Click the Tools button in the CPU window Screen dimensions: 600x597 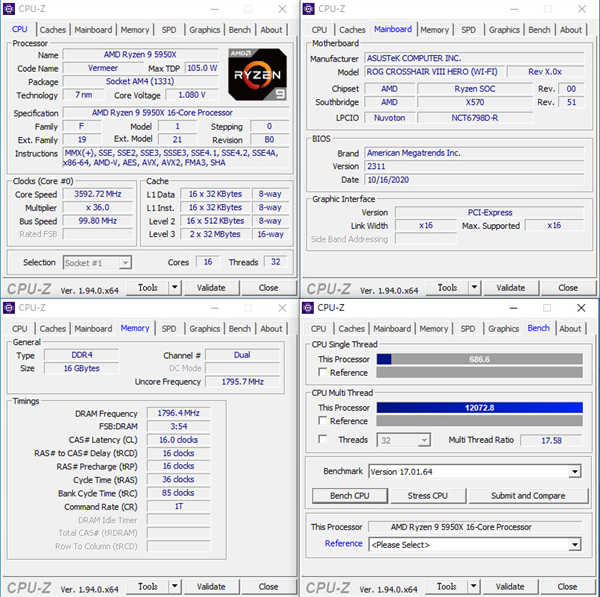(x=148, y=288)
